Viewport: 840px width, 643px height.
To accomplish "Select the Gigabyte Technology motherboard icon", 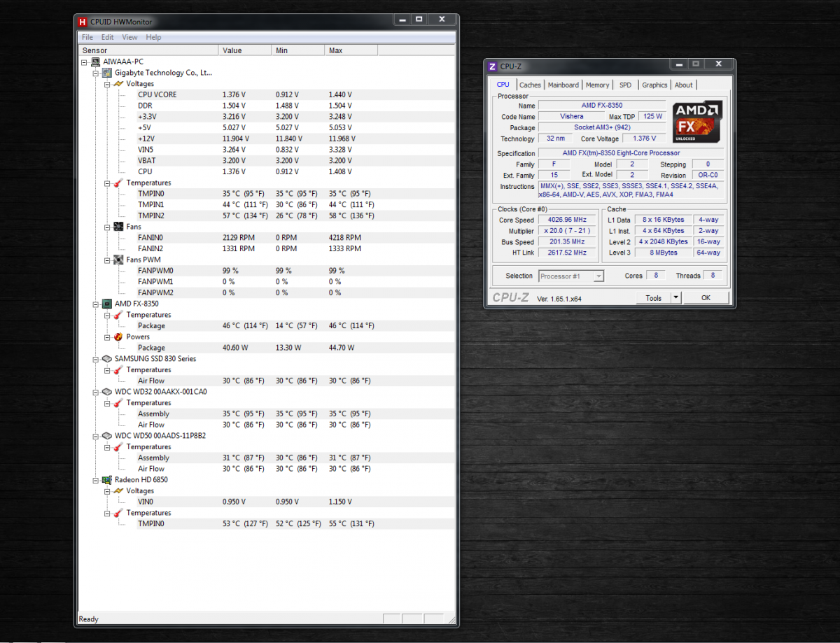I will 107,73.
